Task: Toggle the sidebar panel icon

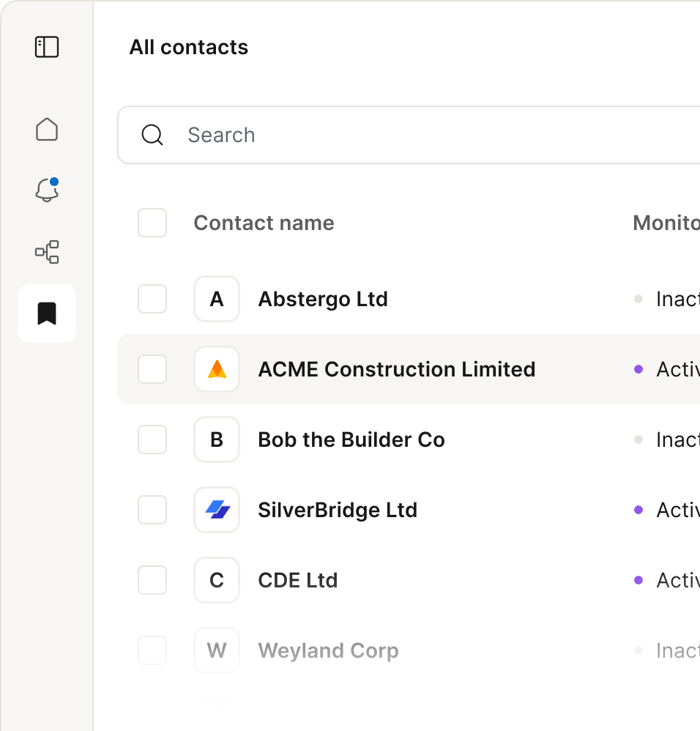Action: 47,47
